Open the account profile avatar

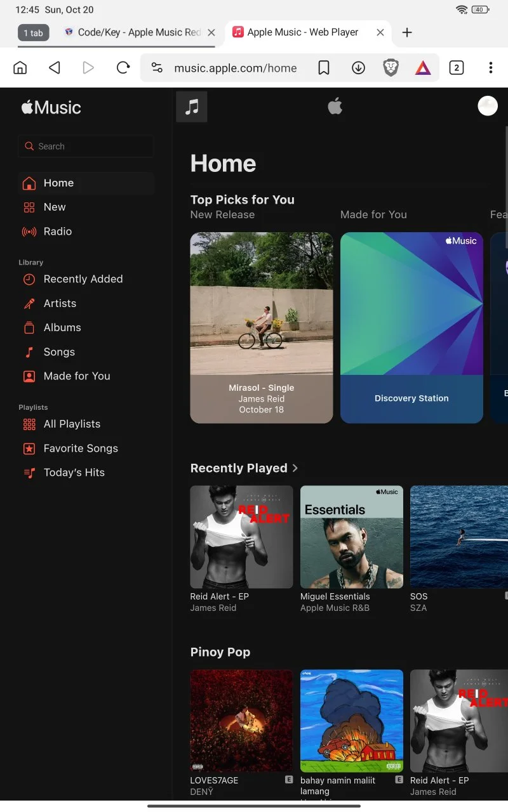point(488,106)
